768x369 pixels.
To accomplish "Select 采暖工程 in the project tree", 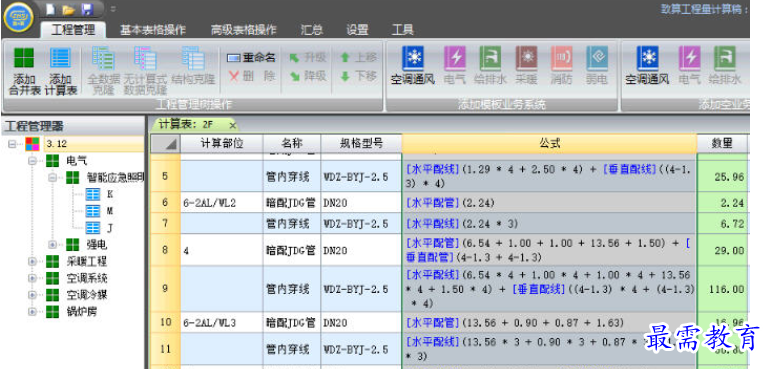I will pos(87,261).
